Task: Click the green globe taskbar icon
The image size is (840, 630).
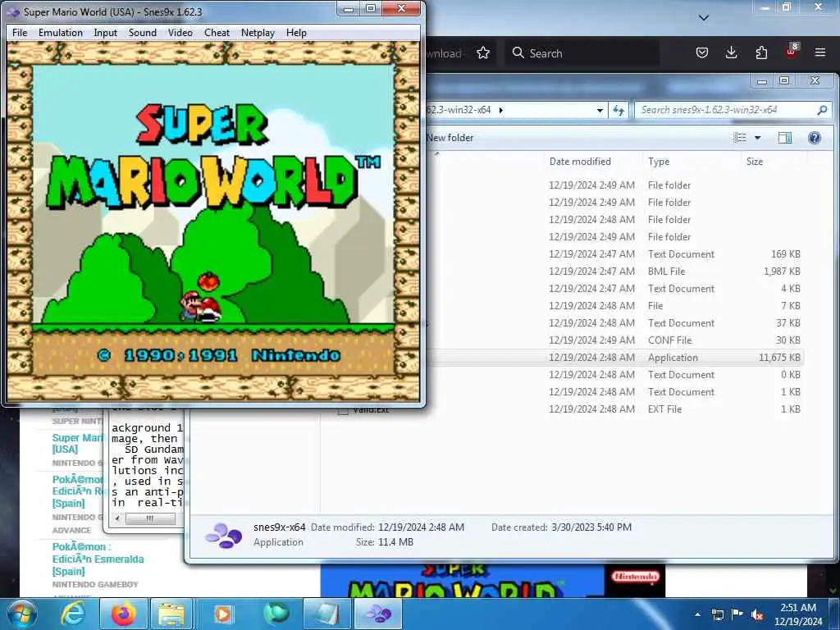Action: [276, 614]
